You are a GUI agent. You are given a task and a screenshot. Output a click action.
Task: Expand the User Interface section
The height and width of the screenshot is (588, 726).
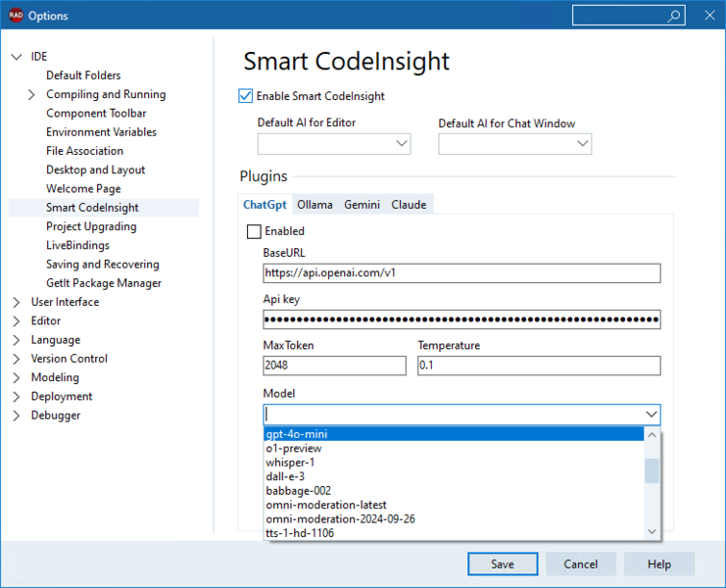point(17,303)
